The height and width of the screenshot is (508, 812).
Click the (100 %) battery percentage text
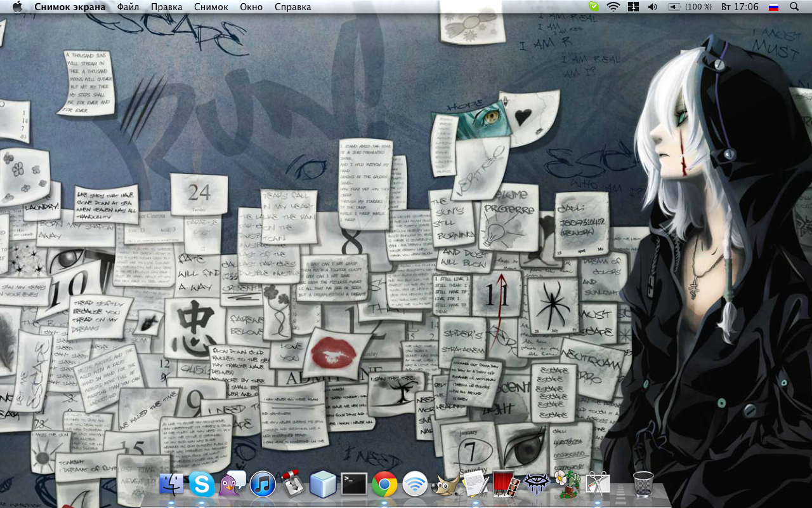(x=698, y=7)
